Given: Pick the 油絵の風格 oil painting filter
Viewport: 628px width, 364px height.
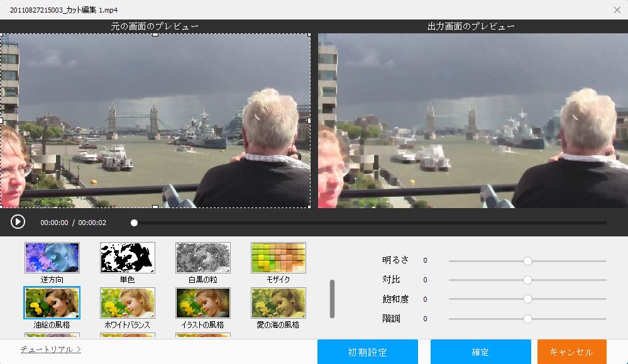Looking at the screenshot, I should coord(52,303).
